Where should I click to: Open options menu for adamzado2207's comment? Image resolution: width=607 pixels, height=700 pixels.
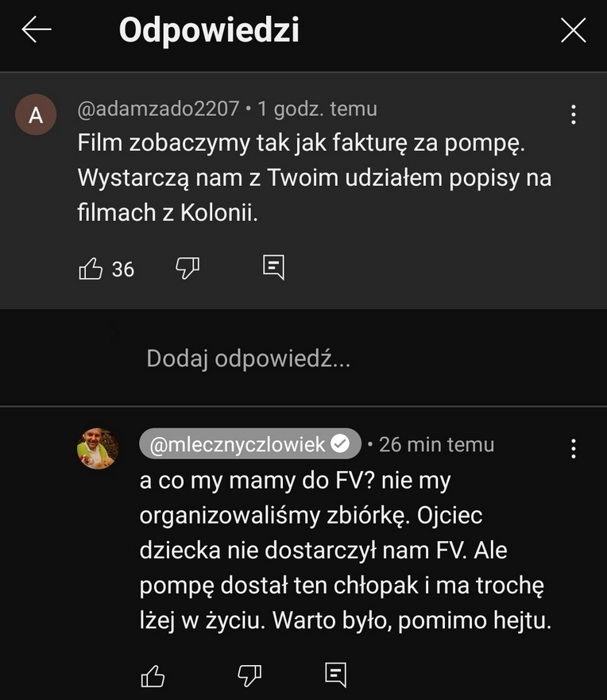point(573,115)
